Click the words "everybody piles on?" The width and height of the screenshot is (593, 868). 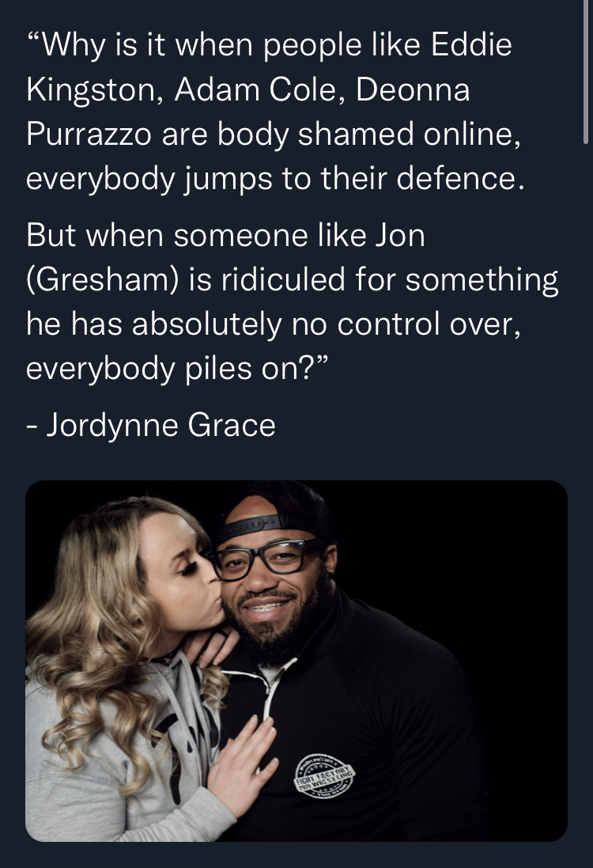pyautogui.click(x=177, y=370)
